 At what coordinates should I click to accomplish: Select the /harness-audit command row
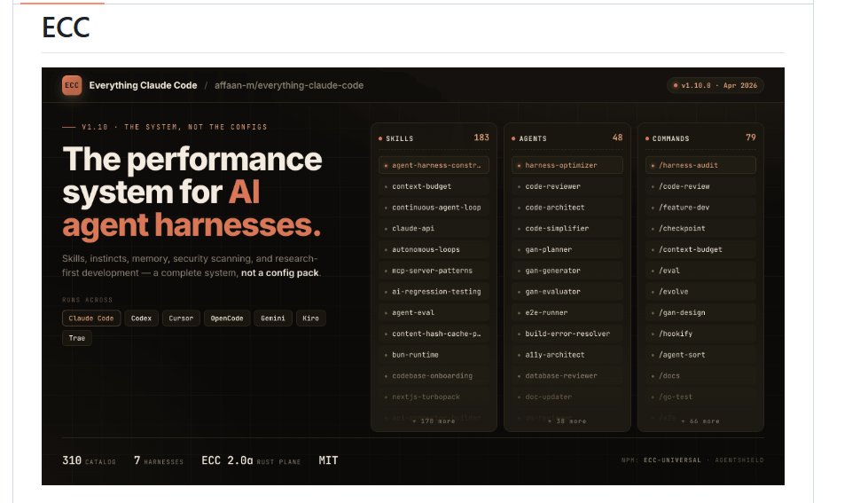[x=700, y=165]
